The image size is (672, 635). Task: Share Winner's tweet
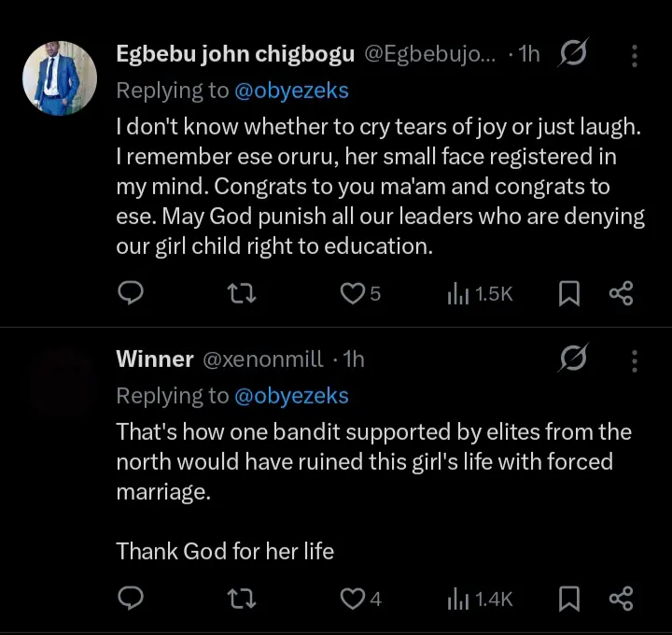[x=622, y=599]
